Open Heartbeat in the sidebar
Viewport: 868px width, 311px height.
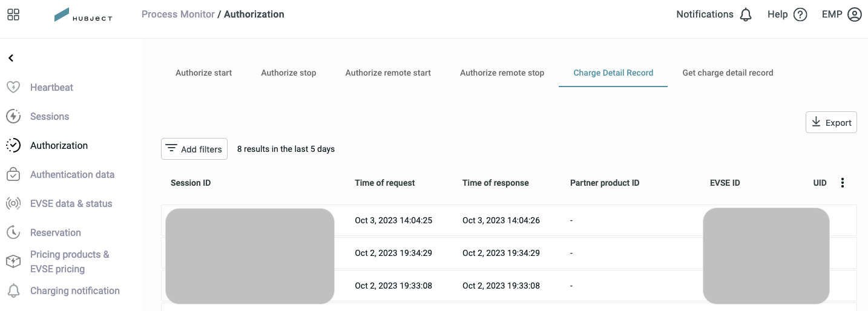51,87
